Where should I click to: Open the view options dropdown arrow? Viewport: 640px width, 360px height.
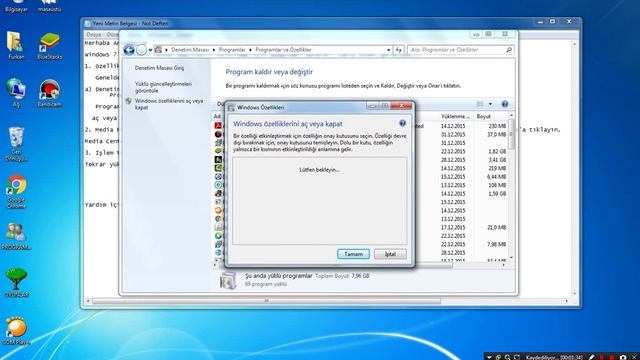coord(490,104)
